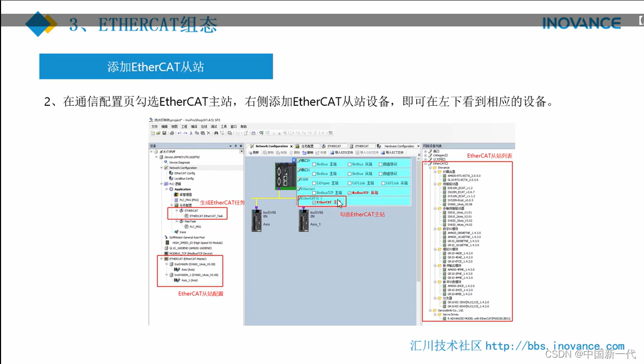Enable CANlink 主站 checkbox

pos(349,183)
